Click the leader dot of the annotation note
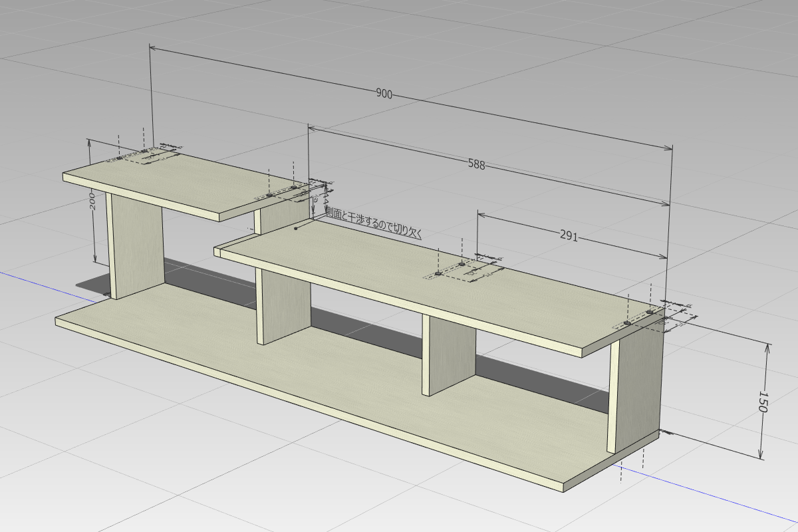 point(295,228)
